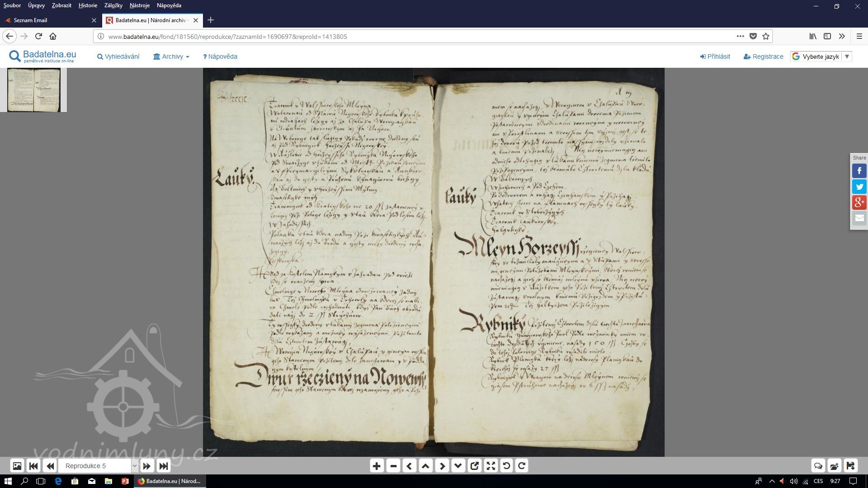Screen dimensions: 868x488
Task: Click the zoom in plus button
Action: pyautogui.click(x=377, y=466)
